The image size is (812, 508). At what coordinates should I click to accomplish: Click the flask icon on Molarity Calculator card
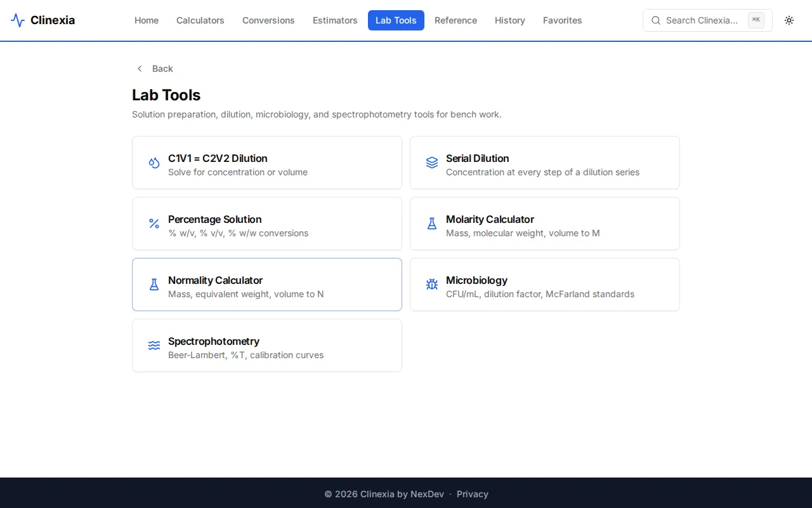coord(432,224)
